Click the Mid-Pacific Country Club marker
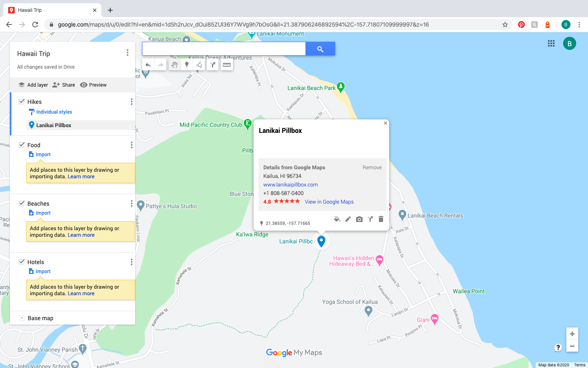This screenshot has width=588, height=368. point(247,124)
